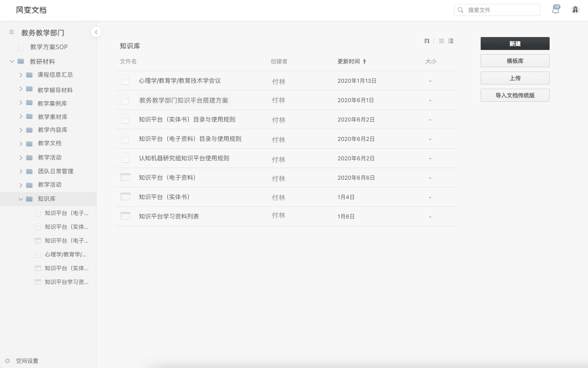588x368 pixels.
Task: Click the document icon next to 教学方案SOP
Action: [x=21, y=47]
